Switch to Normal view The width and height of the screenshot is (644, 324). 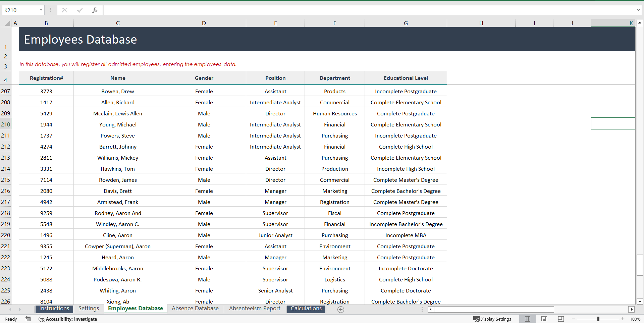tap(528, 319)
